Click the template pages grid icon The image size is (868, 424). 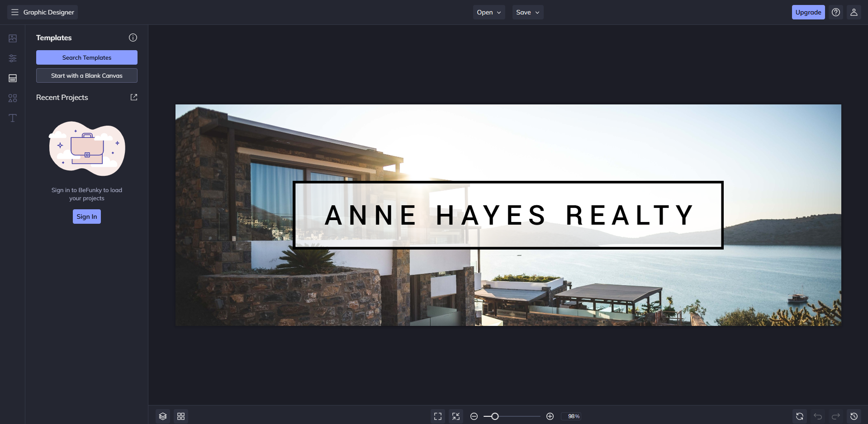tap(181, 416)
